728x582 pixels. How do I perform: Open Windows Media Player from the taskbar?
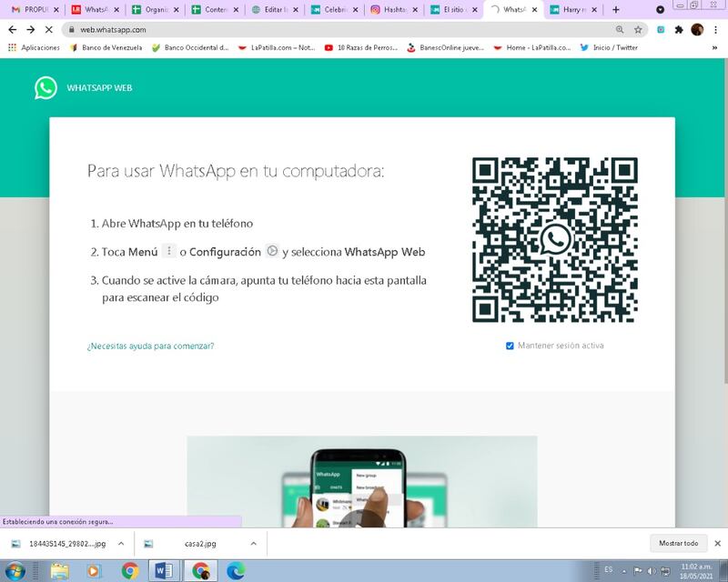[94, 570]
